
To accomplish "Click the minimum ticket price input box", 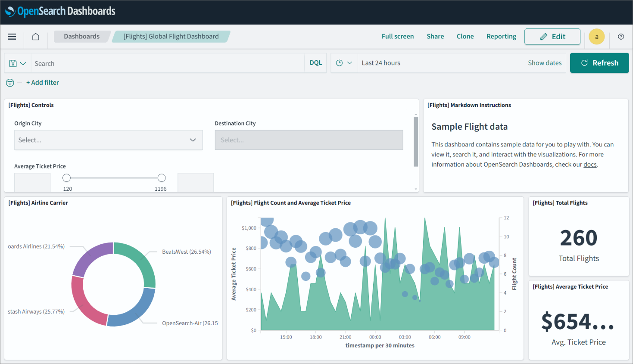I will (32, 183).
